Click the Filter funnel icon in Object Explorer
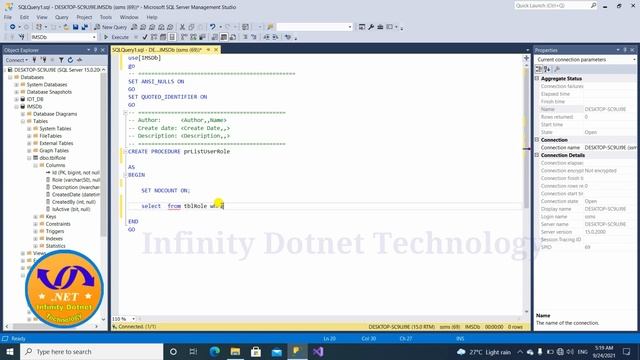Viewport: 640px width, 360px height. (x=61, y=60)
